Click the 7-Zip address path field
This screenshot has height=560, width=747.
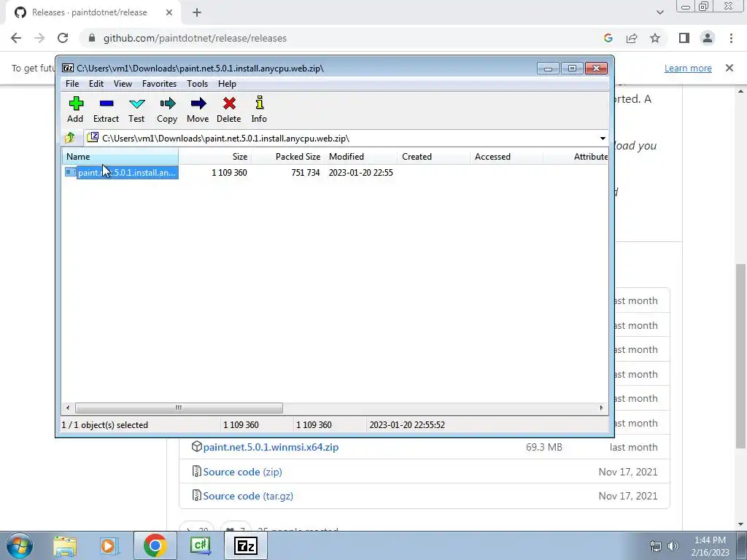(341, 139)
